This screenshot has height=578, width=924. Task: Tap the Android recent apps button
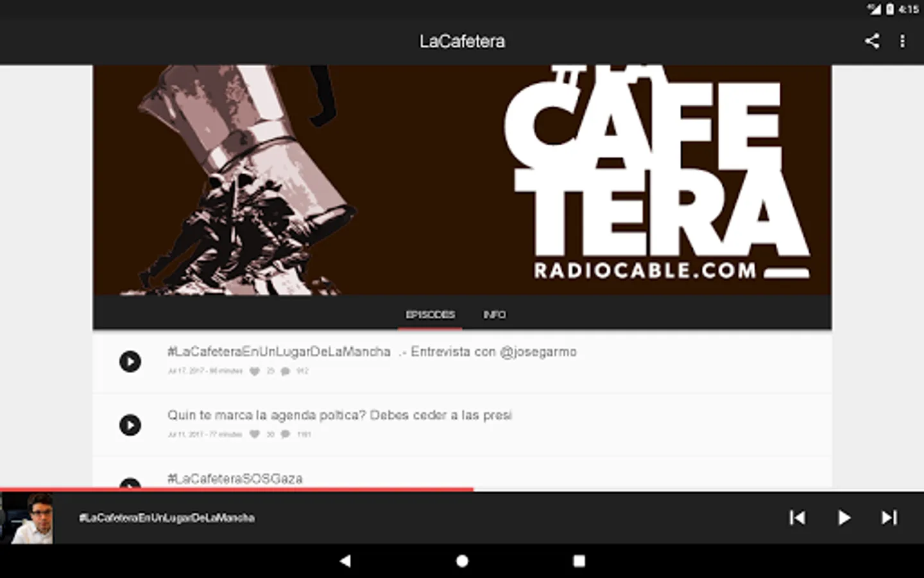pos(579,561)
